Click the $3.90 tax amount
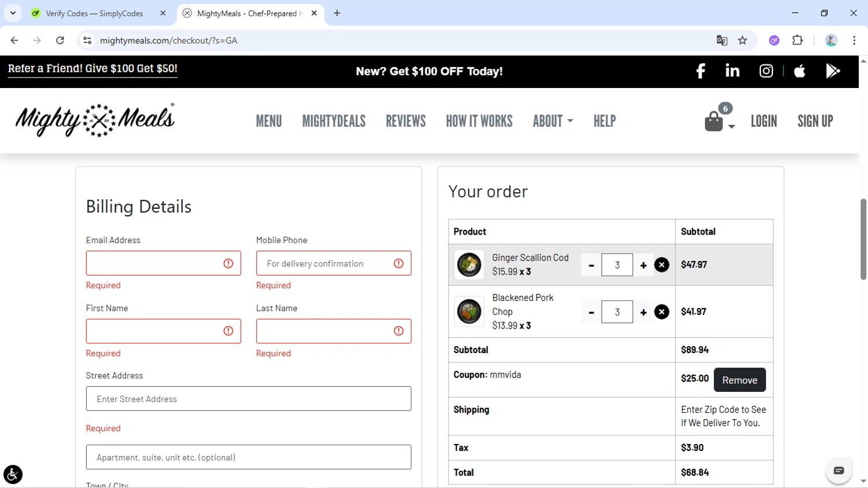 pos(692,447)
